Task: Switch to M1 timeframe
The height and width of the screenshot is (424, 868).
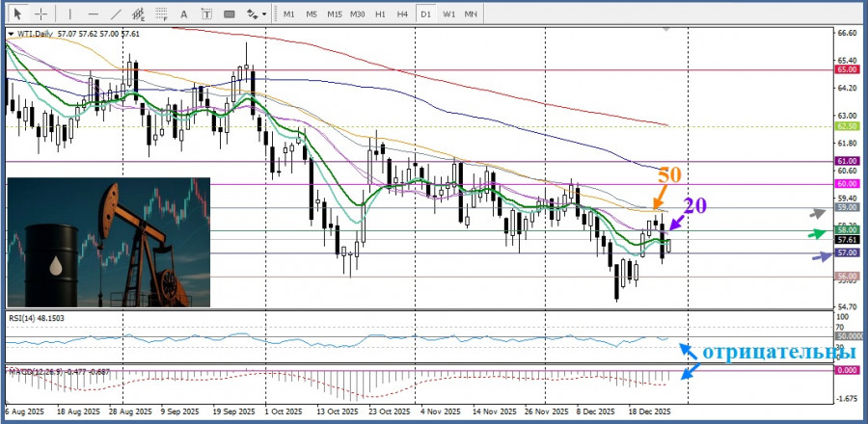Action: (288, 14)
